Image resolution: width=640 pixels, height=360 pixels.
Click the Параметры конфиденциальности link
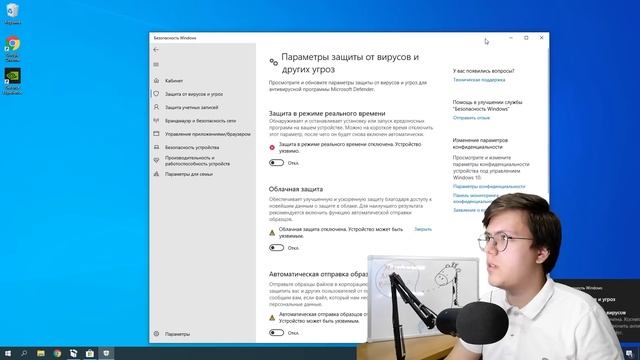[489, 186]
